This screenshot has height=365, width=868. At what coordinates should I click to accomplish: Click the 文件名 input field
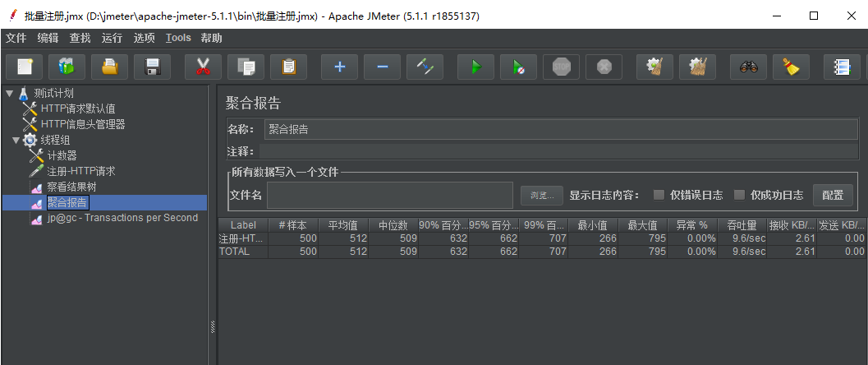click(x=390, y=195)
